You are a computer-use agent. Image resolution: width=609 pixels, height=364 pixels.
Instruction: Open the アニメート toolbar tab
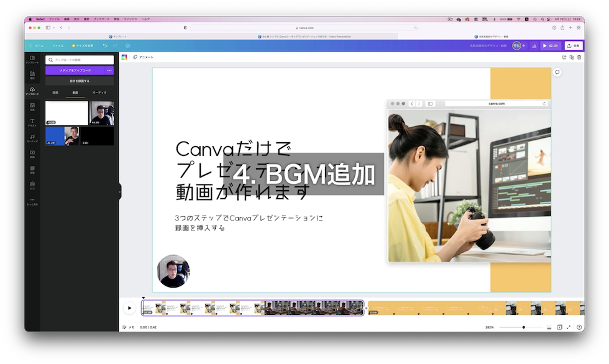147,57
